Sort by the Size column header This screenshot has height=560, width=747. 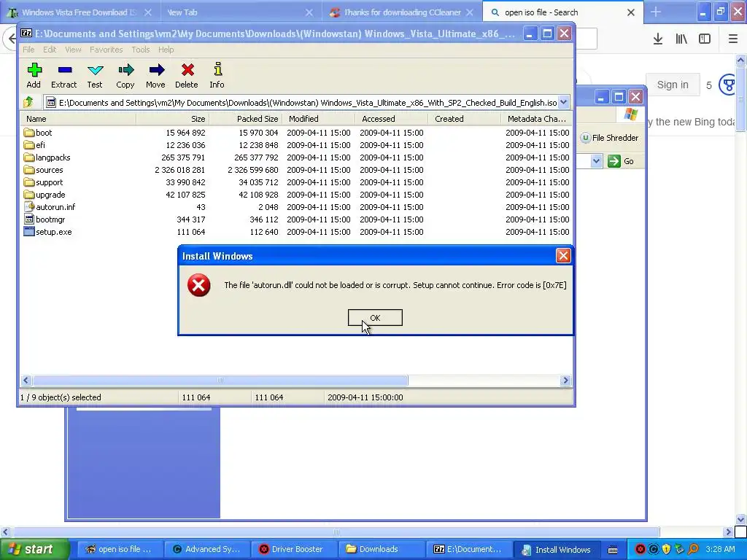click(172, 119)
